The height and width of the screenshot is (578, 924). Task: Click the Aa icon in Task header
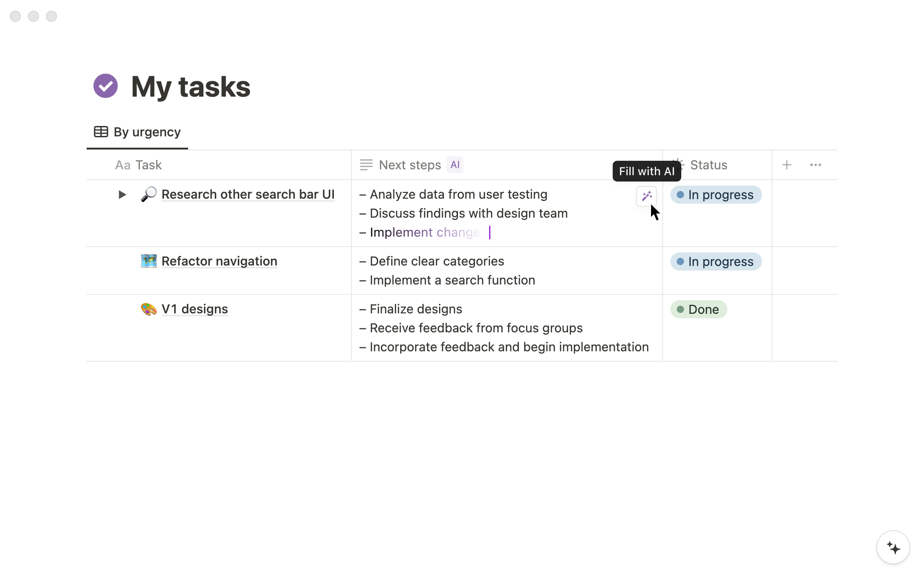point(123,165)
